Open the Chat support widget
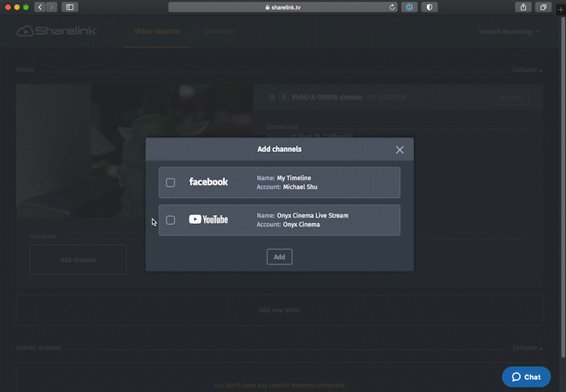 (x=526, y=377)
